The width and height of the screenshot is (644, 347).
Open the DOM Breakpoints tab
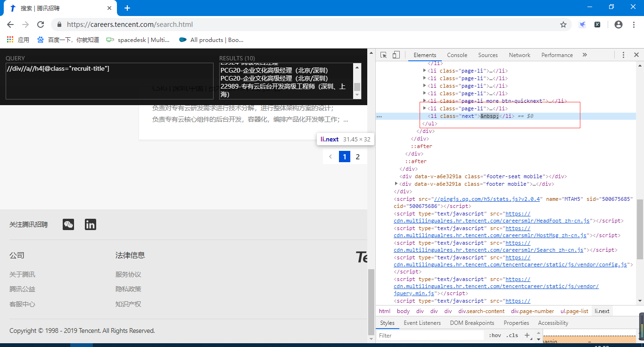pos(472,323)
